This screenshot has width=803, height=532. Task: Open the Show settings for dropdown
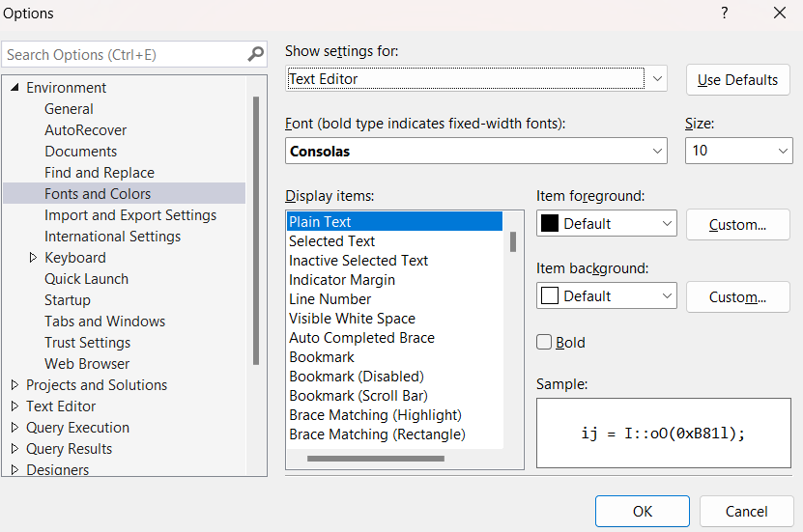[657, 79]
